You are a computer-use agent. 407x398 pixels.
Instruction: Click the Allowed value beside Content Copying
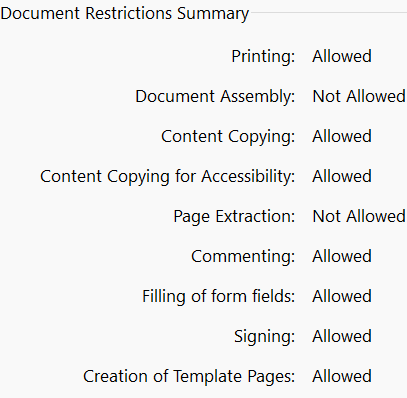342,136
